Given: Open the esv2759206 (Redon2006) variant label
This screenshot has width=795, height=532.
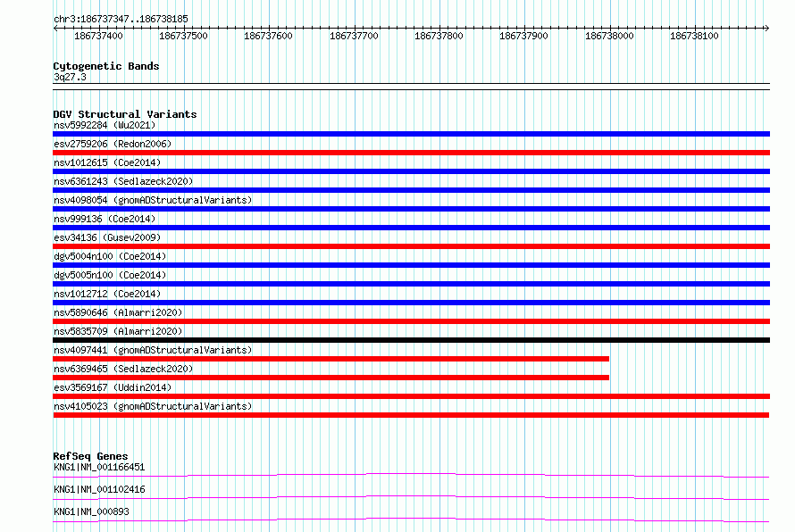Looking at the screenshot, I should 113,144.
